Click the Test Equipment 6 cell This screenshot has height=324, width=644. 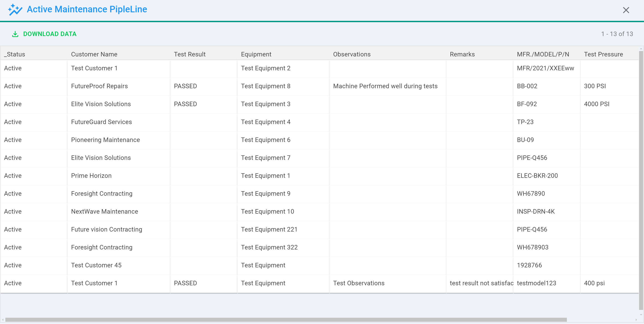(x=283, y=140)
